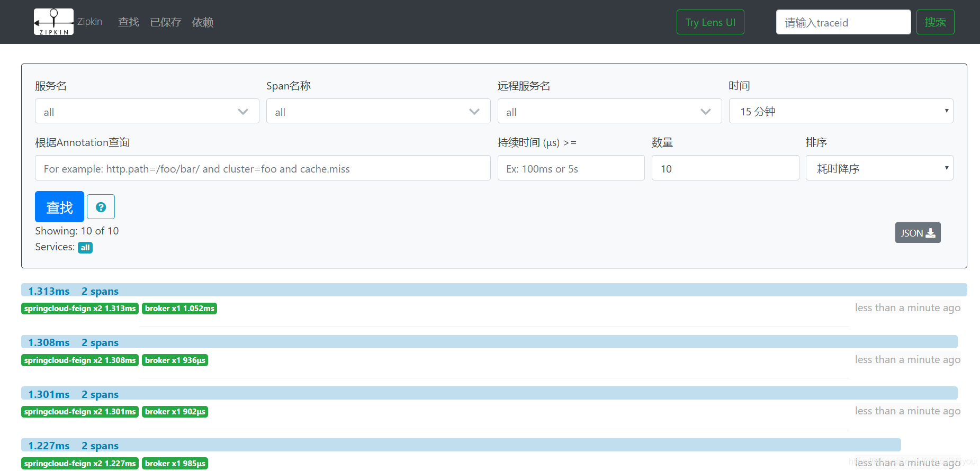The image size is (980, 471).
Task: Focus the 持续时间 duration input
Action: point(571,168)
